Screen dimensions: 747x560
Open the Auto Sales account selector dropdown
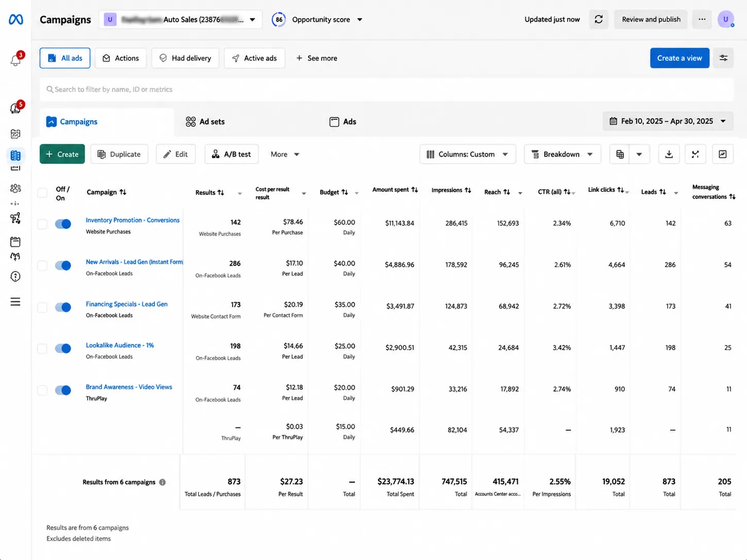(x=180, y=20)
